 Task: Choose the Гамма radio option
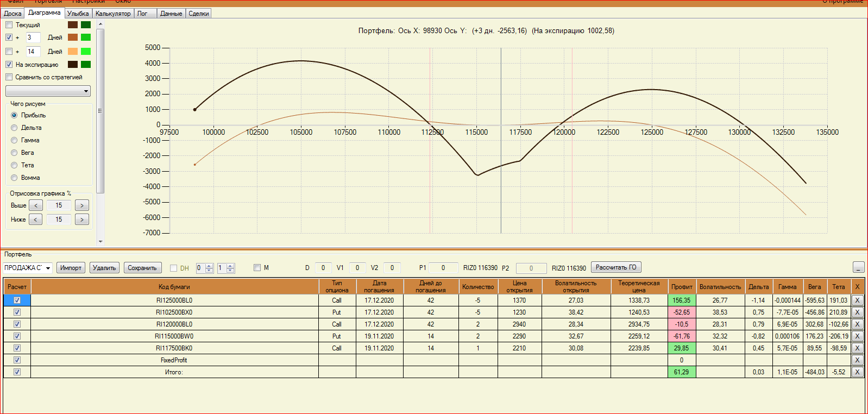pos(14,140)
